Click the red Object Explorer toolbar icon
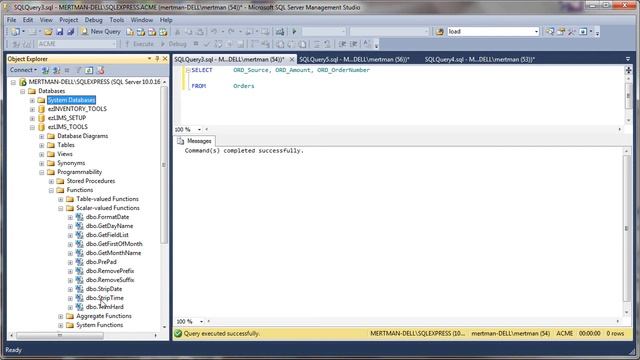Viewport: 640px width, 360px height. [x=100, y=71]
